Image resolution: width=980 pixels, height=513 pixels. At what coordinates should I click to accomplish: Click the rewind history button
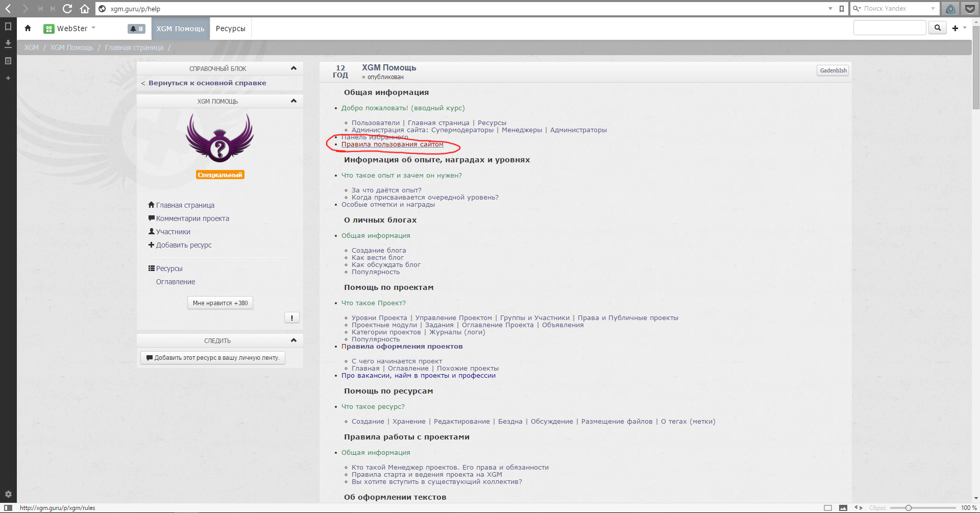[x=40, y=9]
